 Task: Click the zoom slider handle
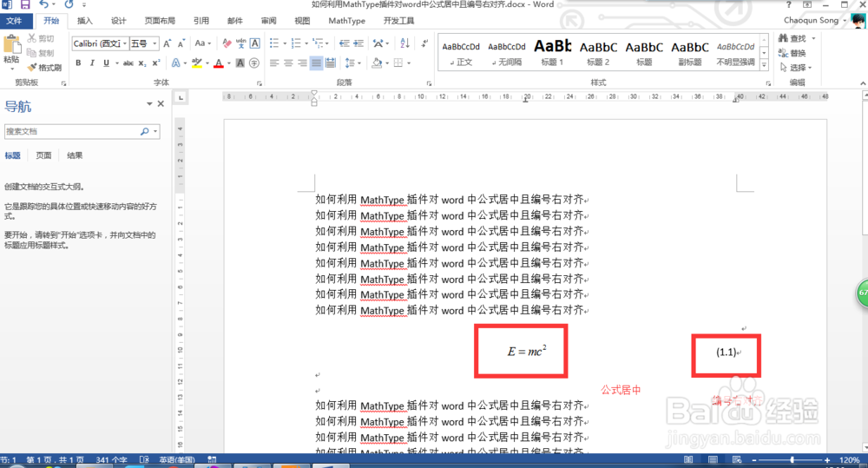[x=792, y=459]
